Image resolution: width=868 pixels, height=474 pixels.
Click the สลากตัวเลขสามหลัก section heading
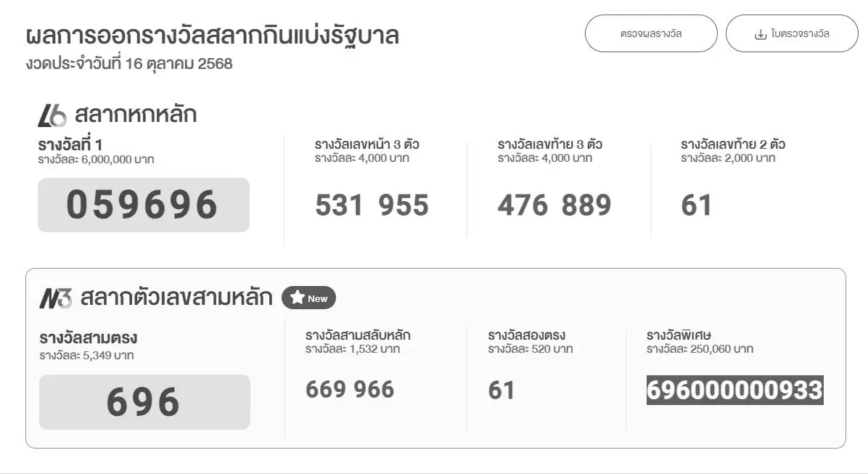[176, 298]
